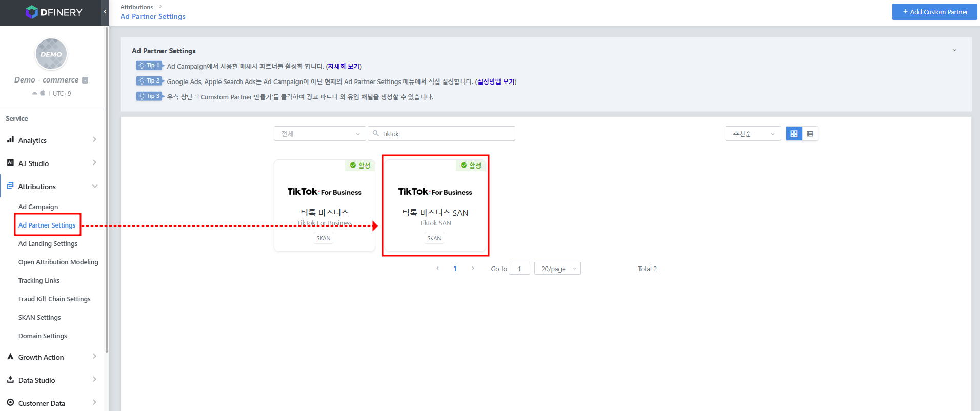Image resolution: width=980 pixels, height=411 pixels.
Task: Click the Tip 2 badge
Action: tap(149, 81)
